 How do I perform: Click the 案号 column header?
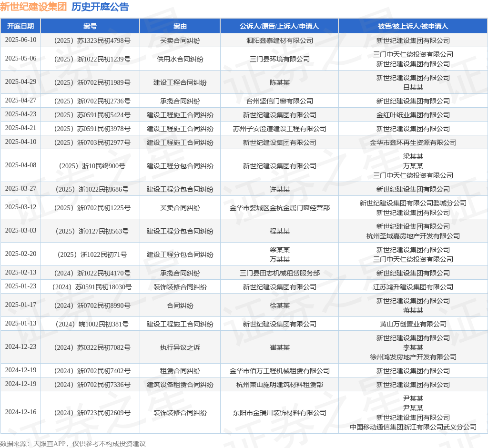tap(90, 26)
